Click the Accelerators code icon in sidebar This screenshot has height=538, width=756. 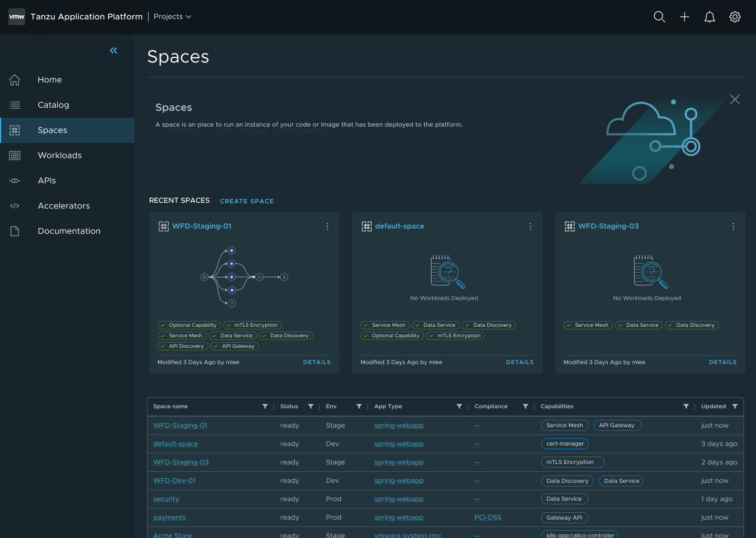pos(15,206)
